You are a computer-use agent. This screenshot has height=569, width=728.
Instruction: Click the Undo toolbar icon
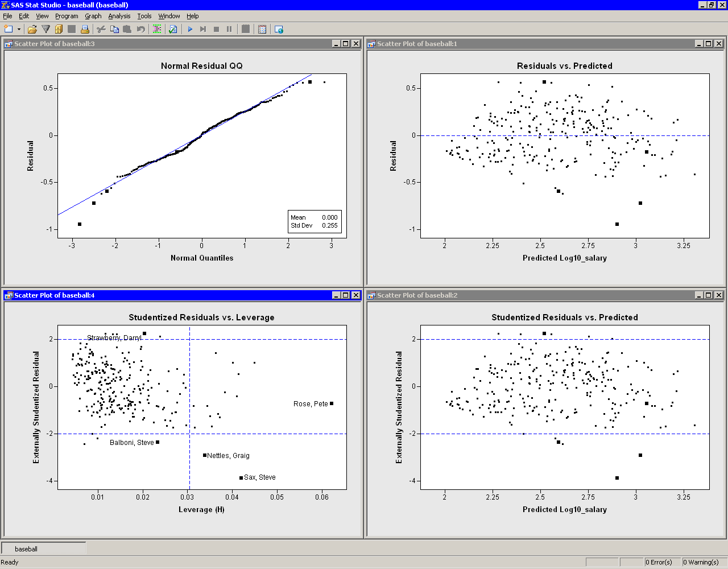click(x=140, y=29)
